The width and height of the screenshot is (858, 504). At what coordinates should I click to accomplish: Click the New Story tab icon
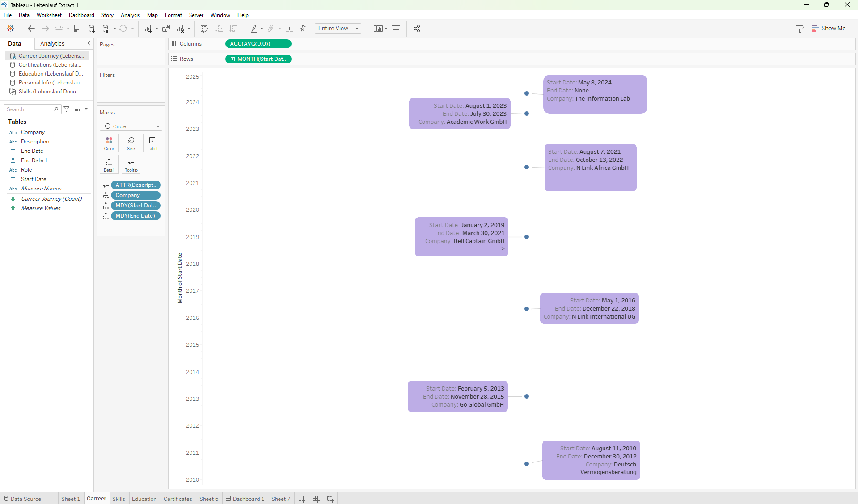click(x=330, y=499)
